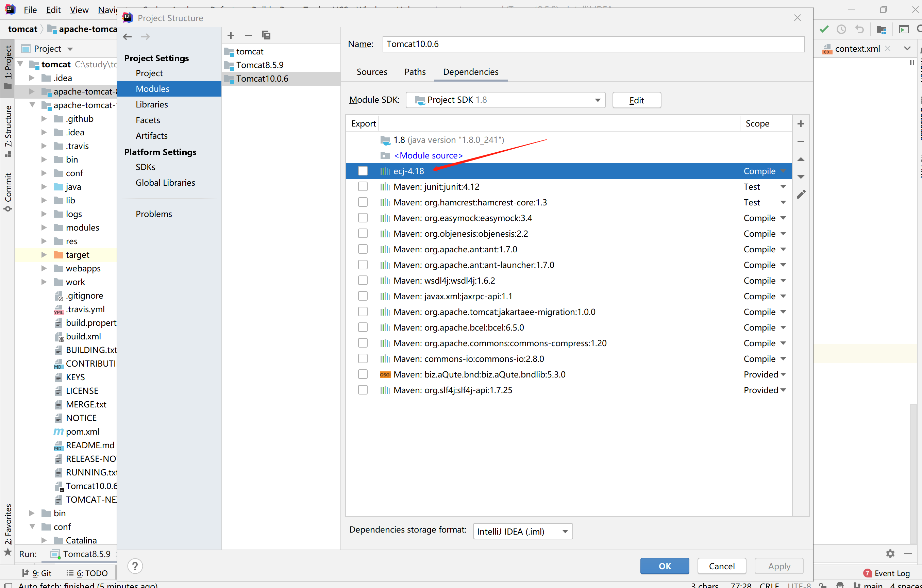Image resolution: width=922 pixels, height=588 pixels.
Task: Open the Git tool window button
Action: click(x=37, y=573)
